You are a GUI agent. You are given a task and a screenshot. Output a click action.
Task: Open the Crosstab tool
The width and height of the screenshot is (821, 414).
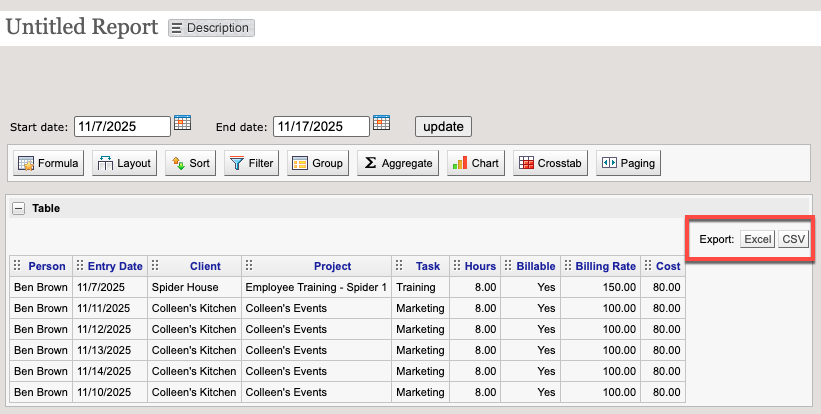pos(550,163)
